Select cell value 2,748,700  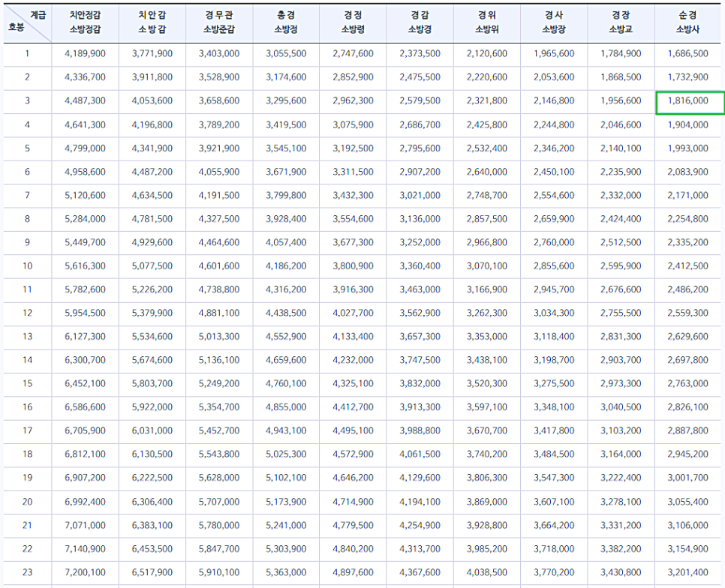[x=487, y=196]
